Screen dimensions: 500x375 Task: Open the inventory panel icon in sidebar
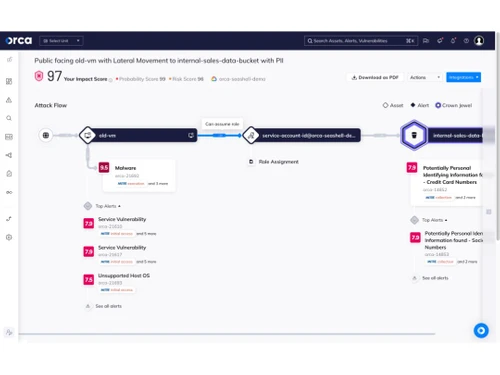tap(9, 137)
